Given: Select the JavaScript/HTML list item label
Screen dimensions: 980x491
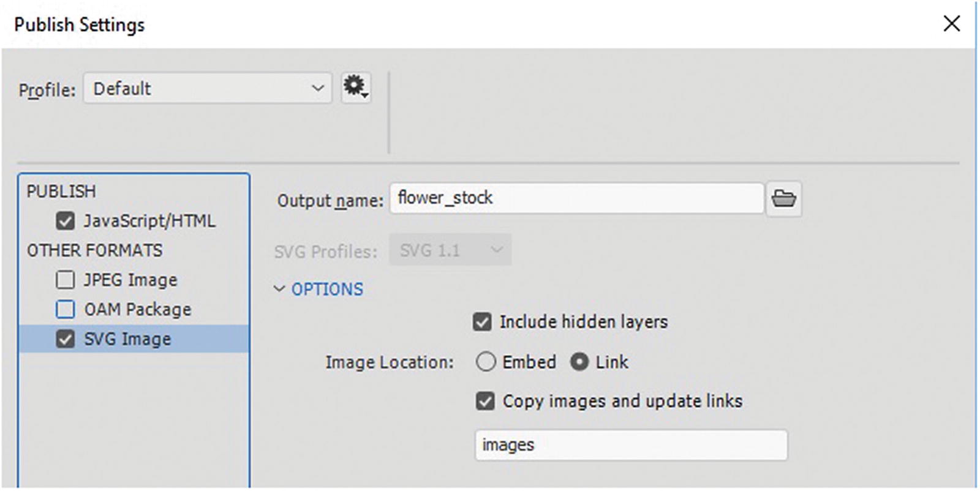Looking at the screenshot, I should tap(149, 220).
